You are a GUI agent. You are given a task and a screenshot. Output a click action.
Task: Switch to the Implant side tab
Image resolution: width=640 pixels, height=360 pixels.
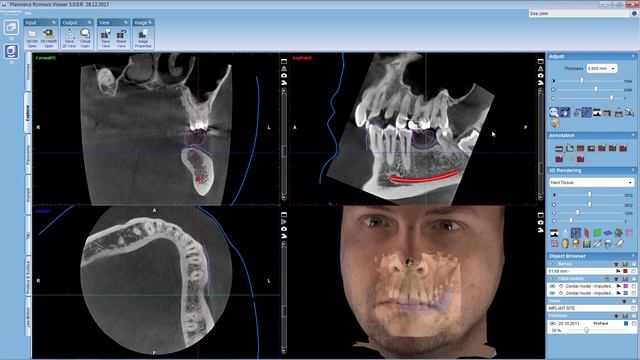click(x=28, y=195)
